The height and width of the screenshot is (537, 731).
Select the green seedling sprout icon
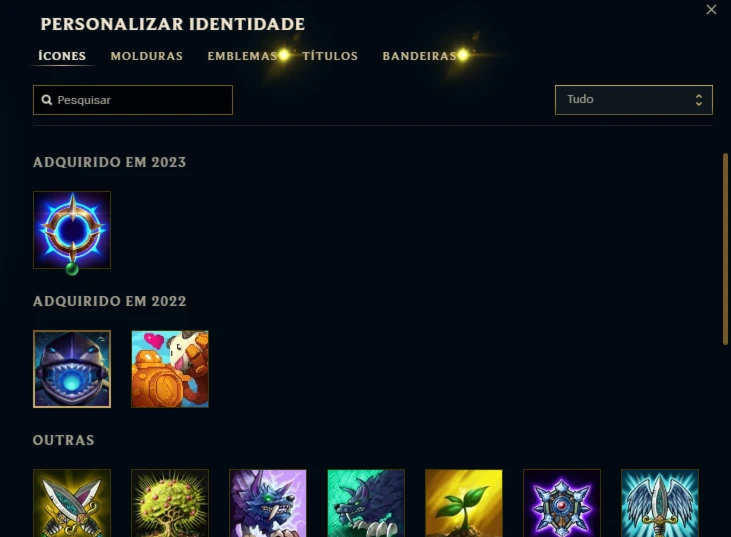point(464,503)
